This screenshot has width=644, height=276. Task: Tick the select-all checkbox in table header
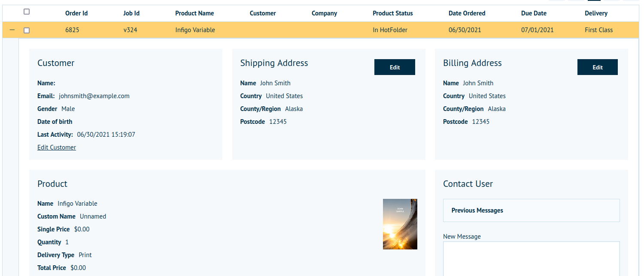pos(27,12)
